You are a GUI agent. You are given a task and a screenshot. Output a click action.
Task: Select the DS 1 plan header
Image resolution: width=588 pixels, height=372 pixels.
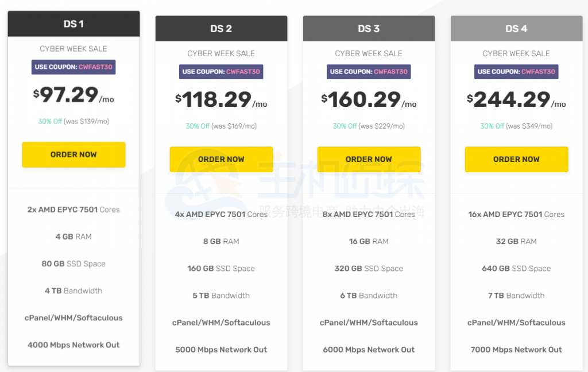(x=73, y=24)
